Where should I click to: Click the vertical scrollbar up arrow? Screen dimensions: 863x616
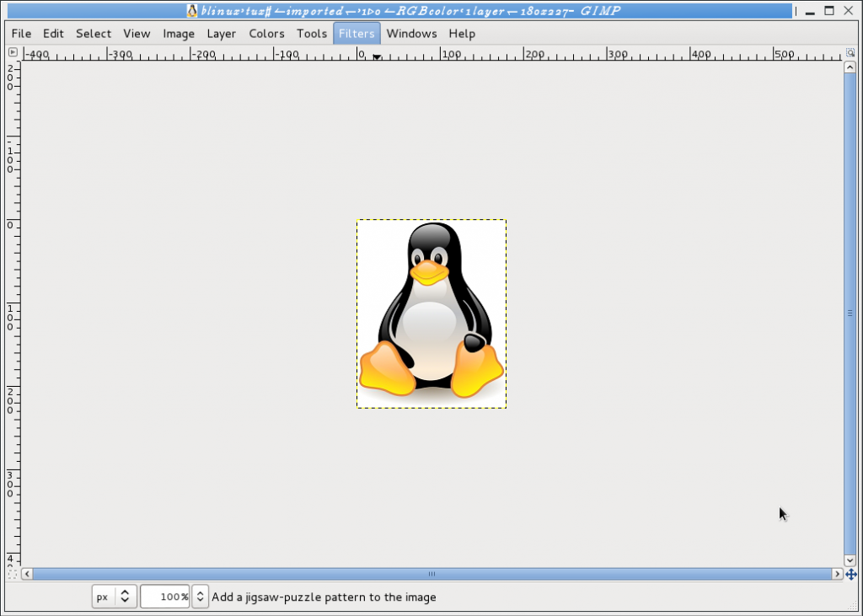coord(850,67)
